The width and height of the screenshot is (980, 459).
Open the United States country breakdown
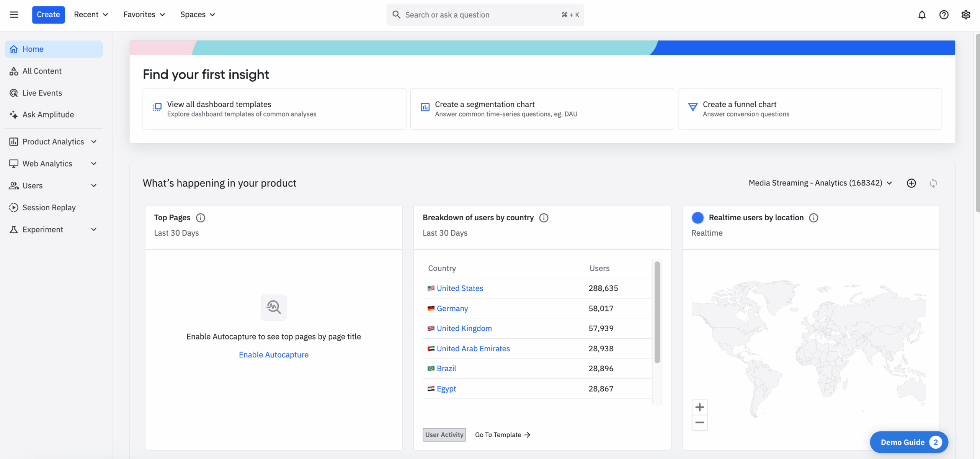(x=459, y=288)
